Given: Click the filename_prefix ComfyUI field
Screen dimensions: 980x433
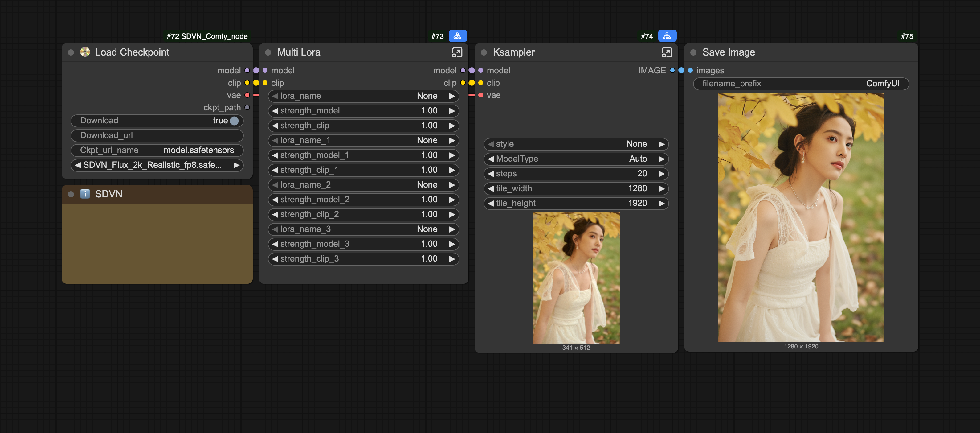Looking at the screenshot, I should (801, 83).
